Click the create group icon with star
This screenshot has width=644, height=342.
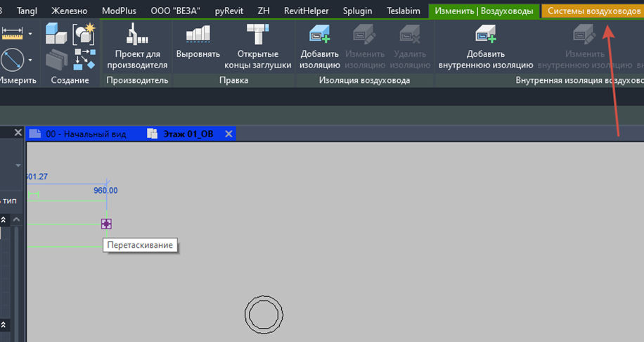click(x=84, y=34)
